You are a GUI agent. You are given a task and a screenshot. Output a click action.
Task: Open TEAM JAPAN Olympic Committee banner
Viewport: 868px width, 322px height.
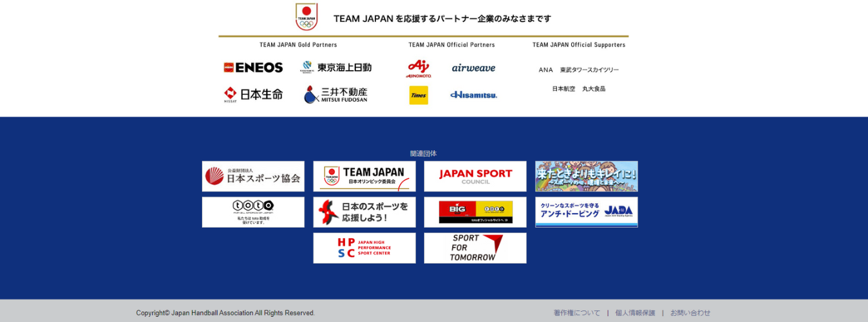point(364,176)
